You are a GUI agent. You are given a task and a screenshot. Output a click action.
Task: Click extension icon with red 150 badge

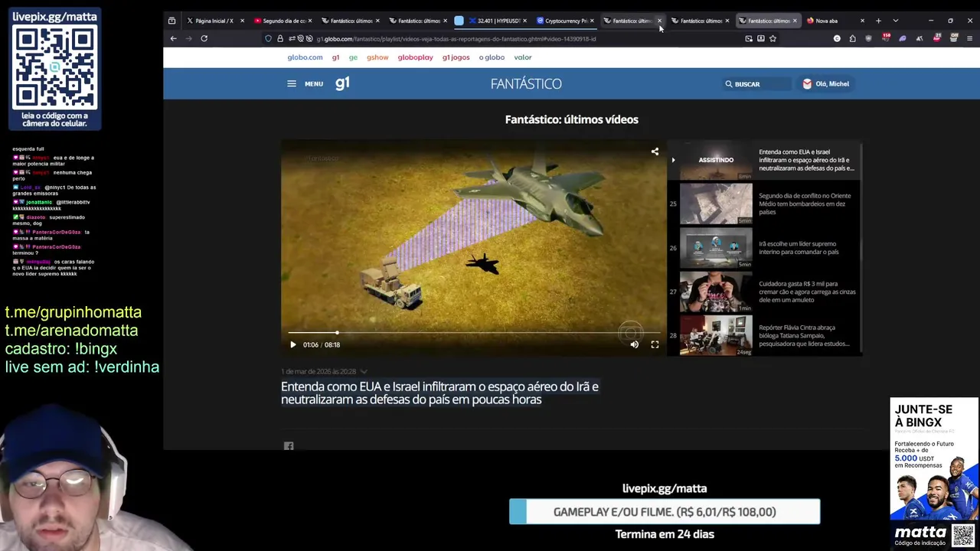pos(885,37)
